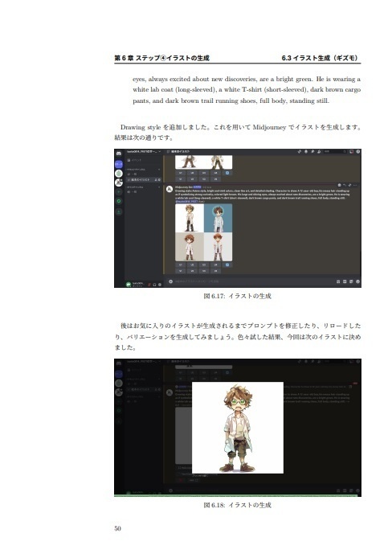Open the bottom-right image in the 2x2 grid

tap(218, 247)
